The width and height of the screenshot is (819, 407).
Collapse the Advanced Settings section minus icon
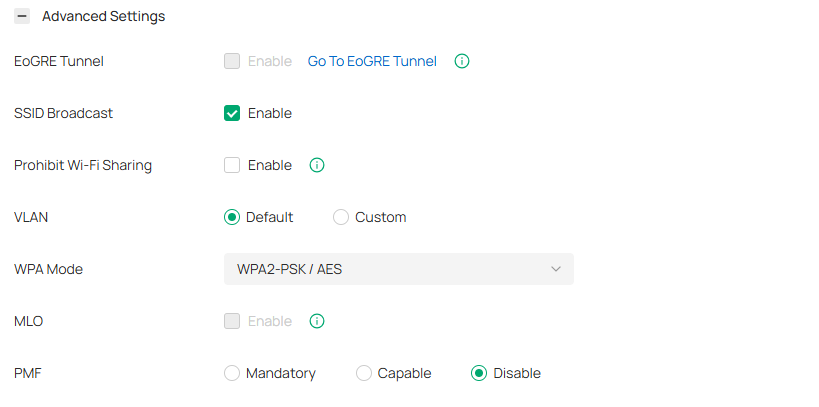[22, 17]
